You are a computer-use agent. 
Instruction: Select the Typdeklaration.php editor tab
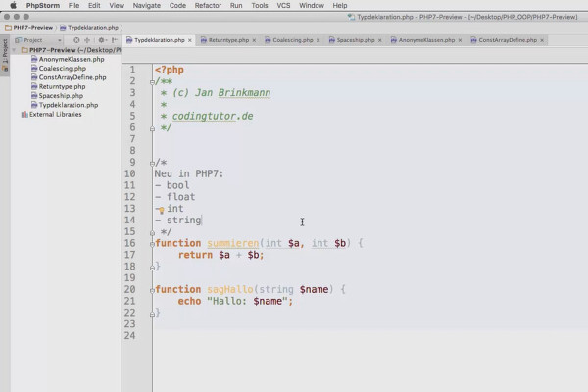tap(160, 40)
